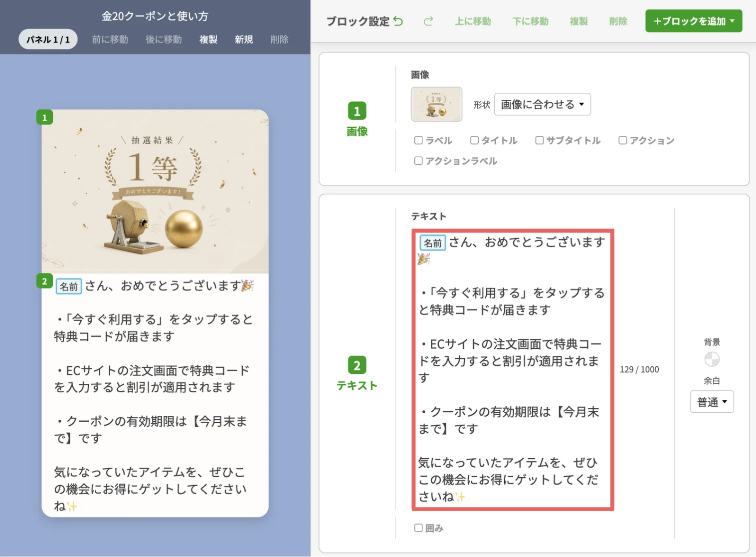This screenshot has height=557, width=756.
Task: Click the lottery 1等 image in the preview
Action: pos(155,191)
